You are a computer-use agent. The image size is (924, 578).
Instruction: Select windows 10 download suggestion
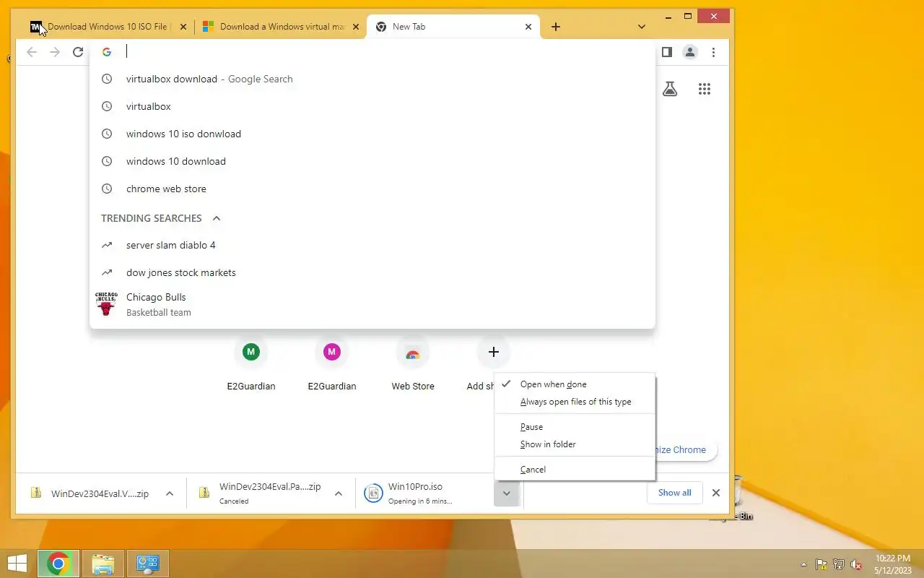[x=372, y=162]
